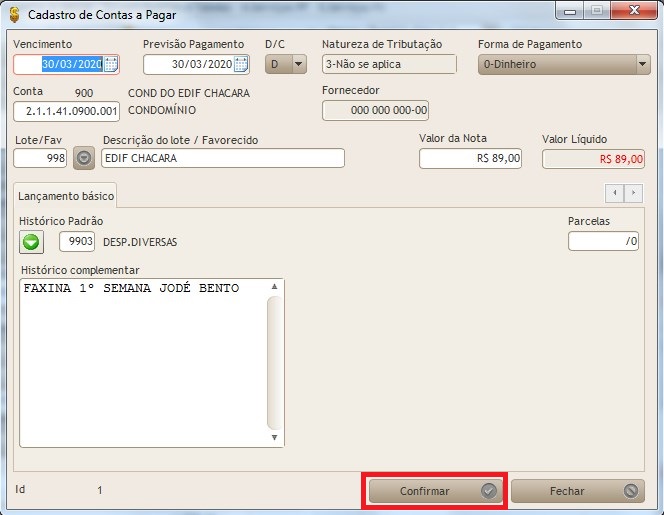Click the green Histórico Padrão arrow icon
The width and height of the screenshot is (664, 515).
[x=32, y=241]
